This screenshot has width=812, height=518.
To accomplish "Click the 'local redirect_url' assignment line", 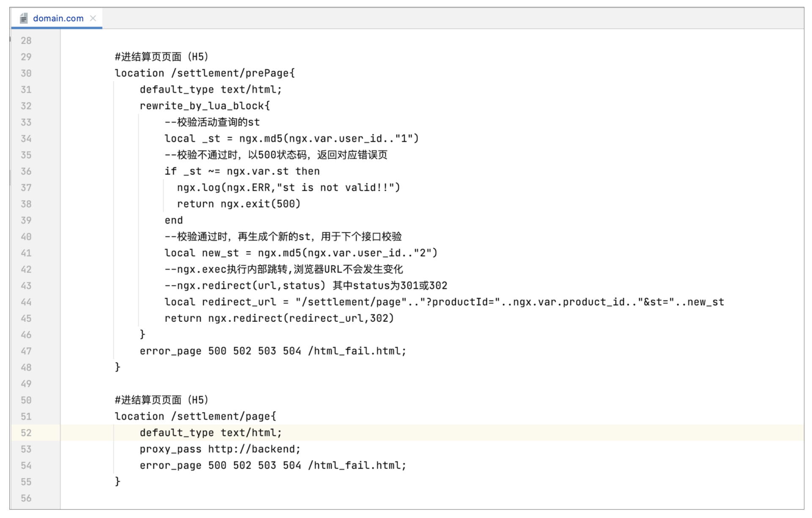I will (x=444, y=302).
